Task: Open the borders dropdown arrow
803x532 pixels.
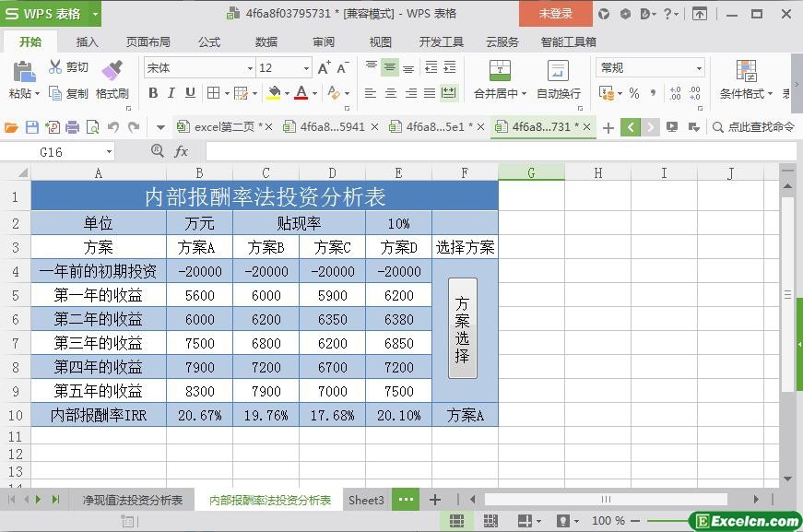Action: point(227,93)
